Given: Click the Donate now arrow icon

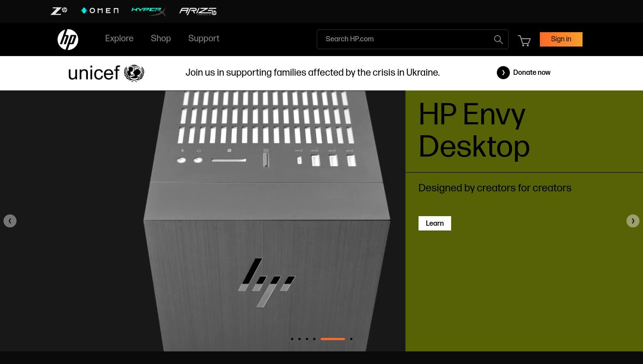Looking at the screenshot, I should pos(503,73).
